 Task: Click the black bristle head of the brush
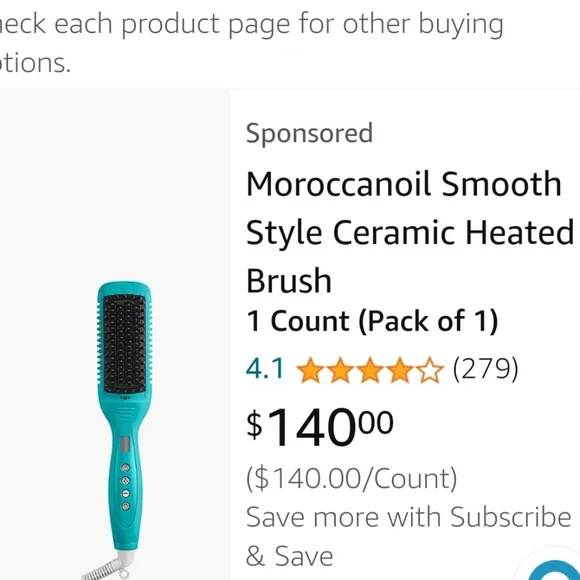coord(125,343)
